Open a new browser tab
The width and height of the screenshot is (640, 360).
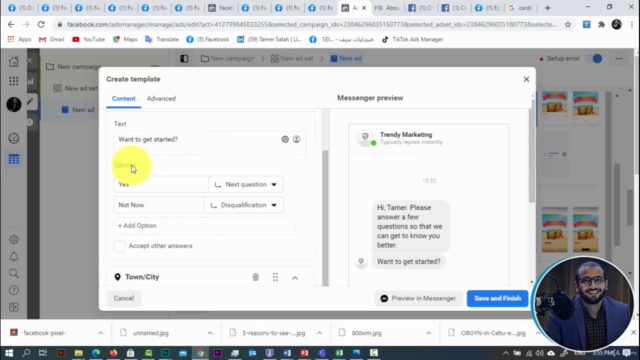click(548, 8)
